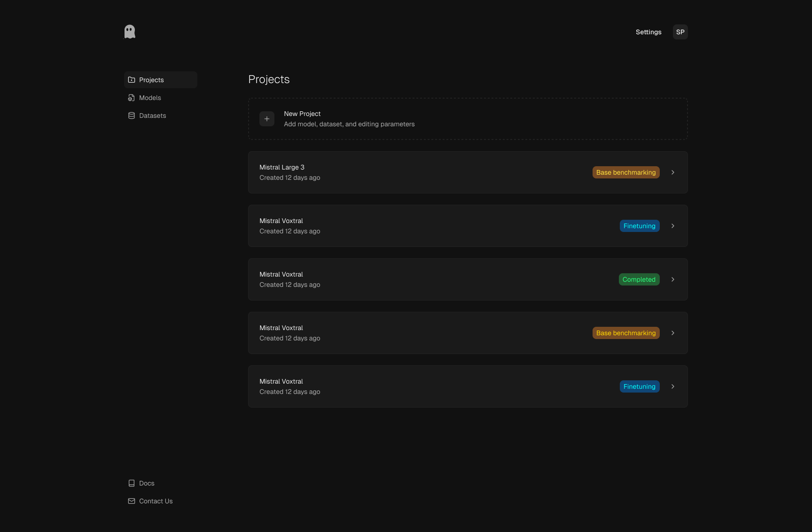Expand the last Mistral Voxtral project
The height and width of the screenshot is (532, 812).
coord(672,386)
